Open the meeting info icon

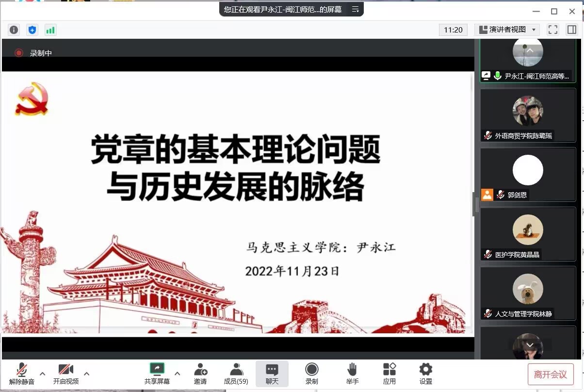(x=14, y=30)
